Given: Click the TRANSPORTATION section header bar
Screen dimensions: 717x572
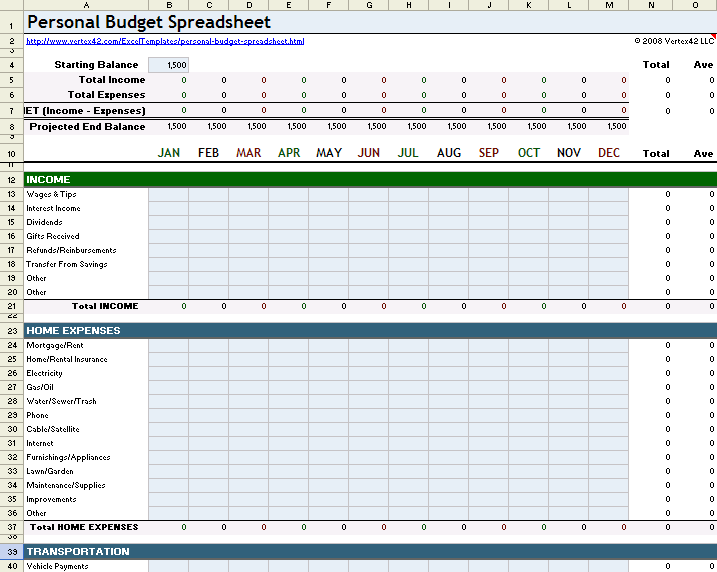Looking at the screenshot, I should coord(78,552).
